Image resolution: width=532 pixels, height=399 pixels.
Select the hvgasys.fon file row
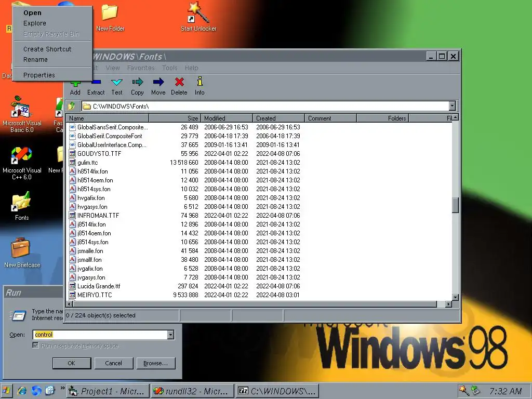(260, 207)
